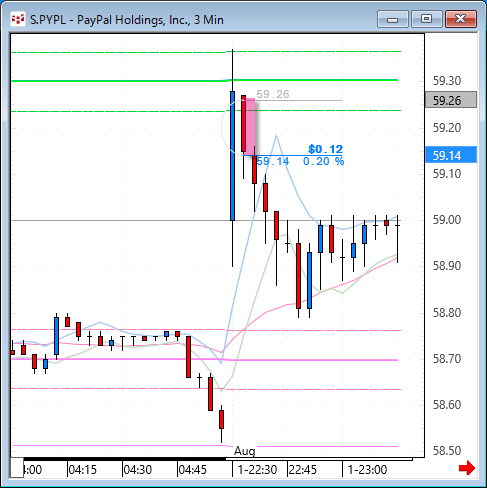Screen dimensions: 487x488
Task: Click the 58.90 price axis label
Action: [x=447, y=266]
